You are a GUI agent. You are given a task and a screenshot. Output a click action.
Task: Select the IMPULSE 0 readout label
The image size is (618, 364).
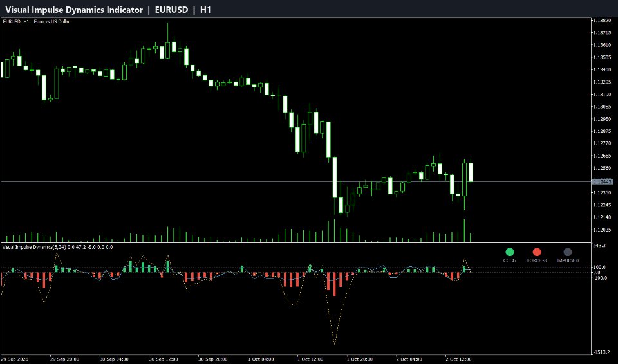568,260
